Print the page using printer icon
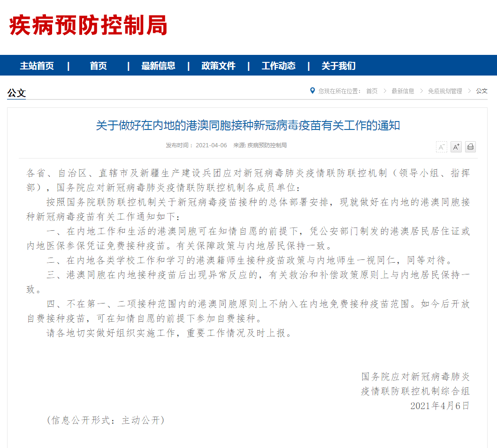497x448 pixels. coord(470,147)
